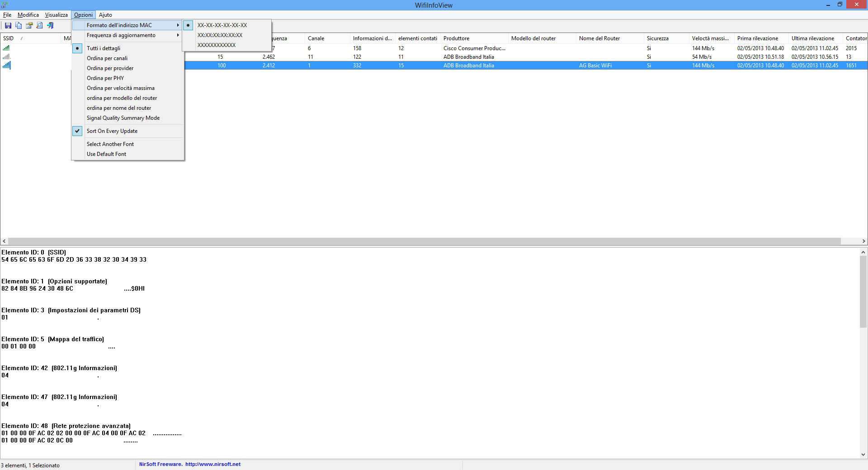The width and height of the screenshot is (868, 470).
Task: Click the up arrow of the details pane scrollbar
Action: [863, 252]
